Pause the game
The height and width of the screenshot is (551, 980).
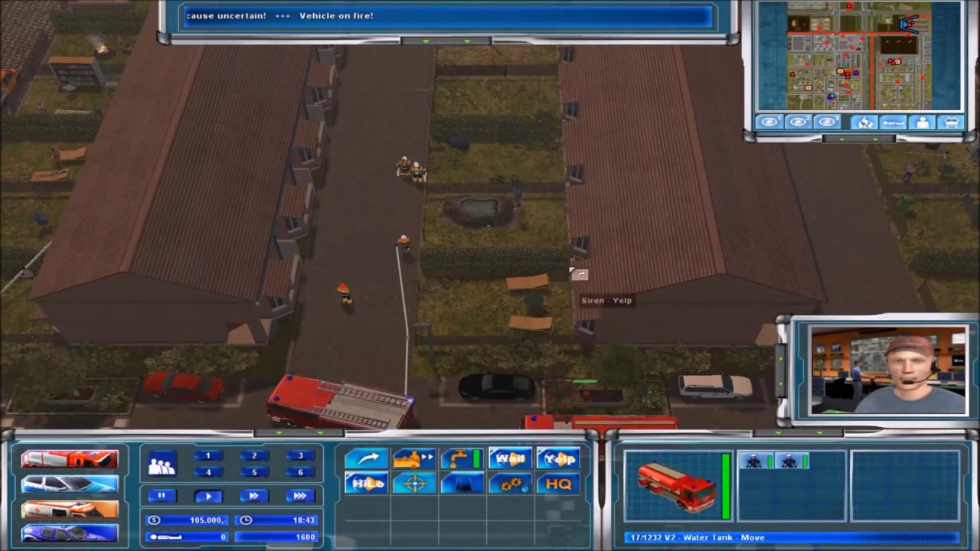162,496
